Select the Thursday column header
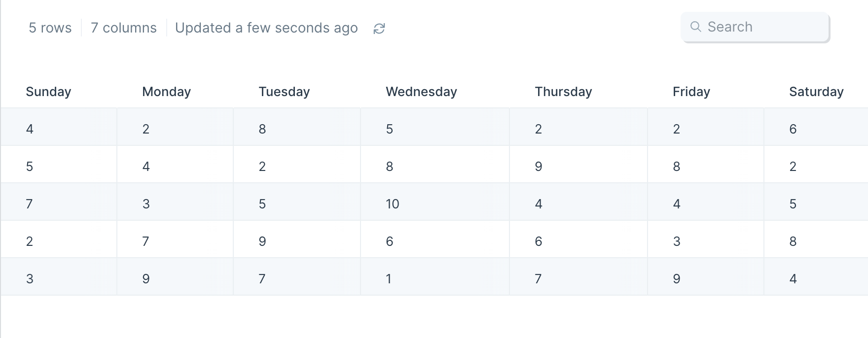The height and width of the screenshot is (338, 868). tap(563, 92)
